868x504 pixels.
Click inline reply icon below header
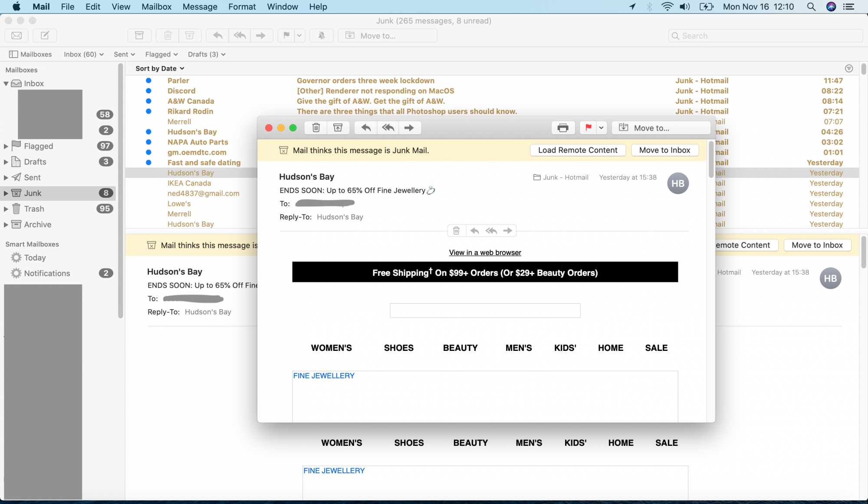click(x=475, y=231)
